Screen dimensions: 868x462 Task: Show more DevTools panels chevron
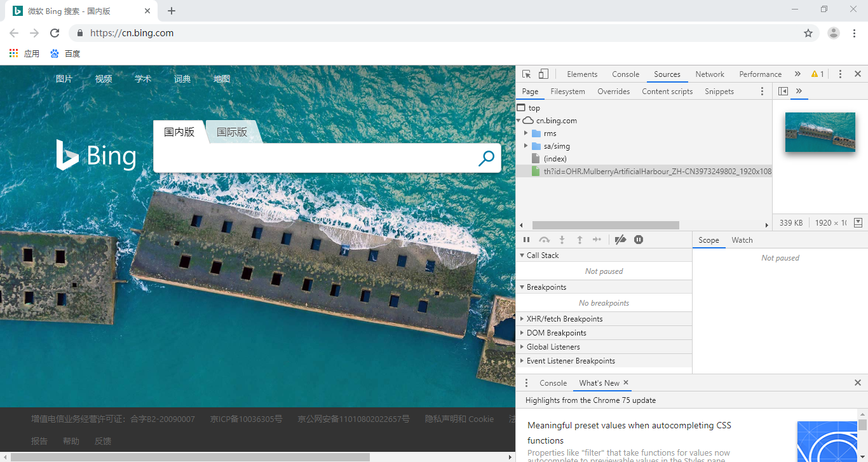click(797, 74)
